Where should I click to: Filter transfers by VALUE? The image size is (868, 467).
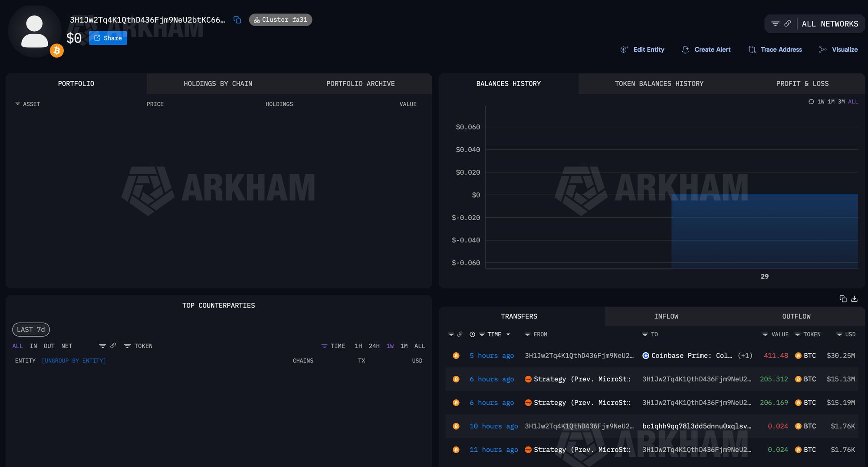[775, 334]
